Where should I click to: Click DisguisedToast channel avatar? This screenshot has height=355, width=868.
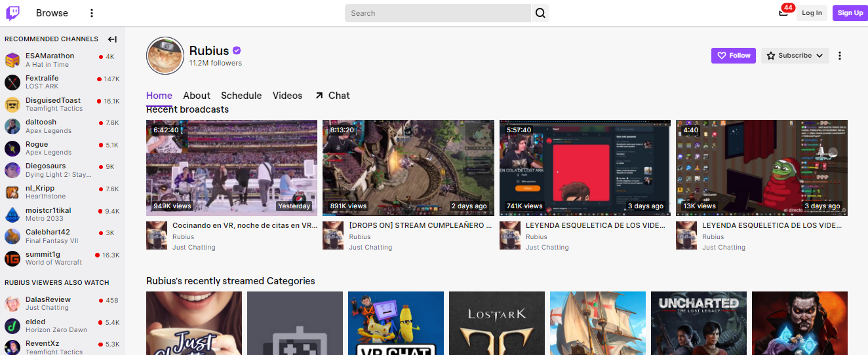(x=12, y=104)
